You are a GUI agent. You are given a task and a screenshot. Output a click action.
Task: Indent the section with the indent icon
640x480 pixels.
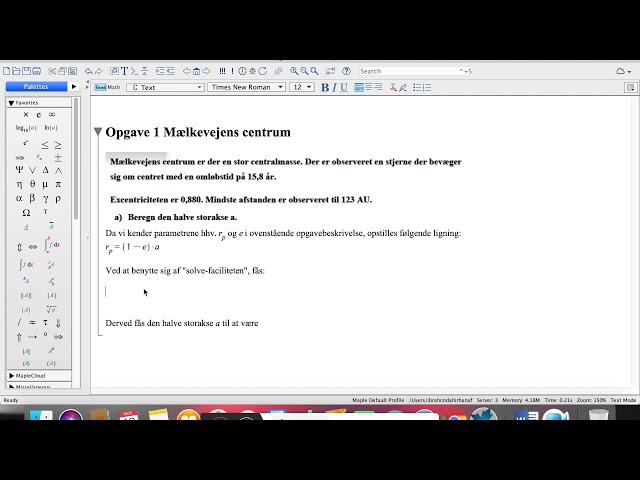[160, 71]
